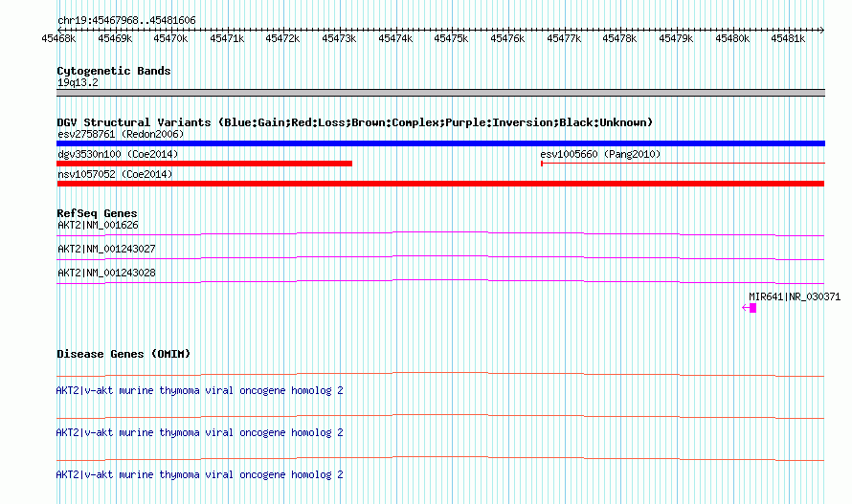Click the 45468k ruler tick label

[58, 38]
